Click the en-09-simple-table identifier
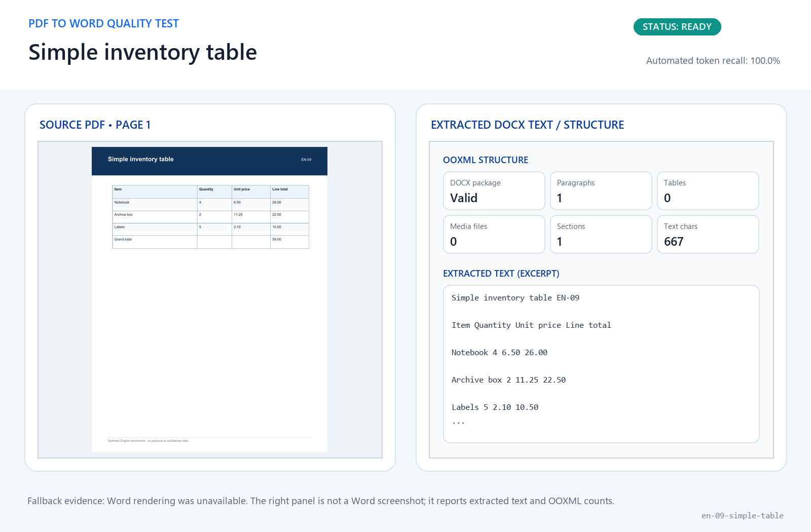 click(743, 516)
